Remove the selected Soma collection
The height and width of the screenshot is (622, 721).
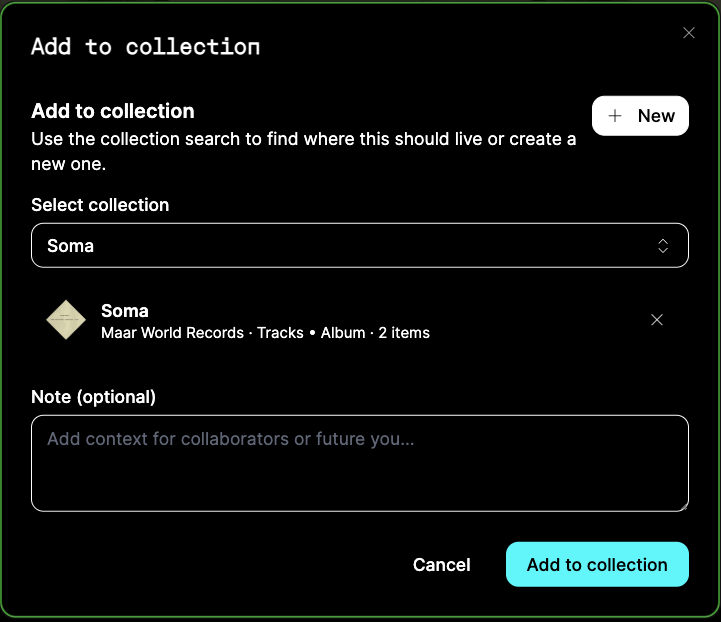[657, 320]
